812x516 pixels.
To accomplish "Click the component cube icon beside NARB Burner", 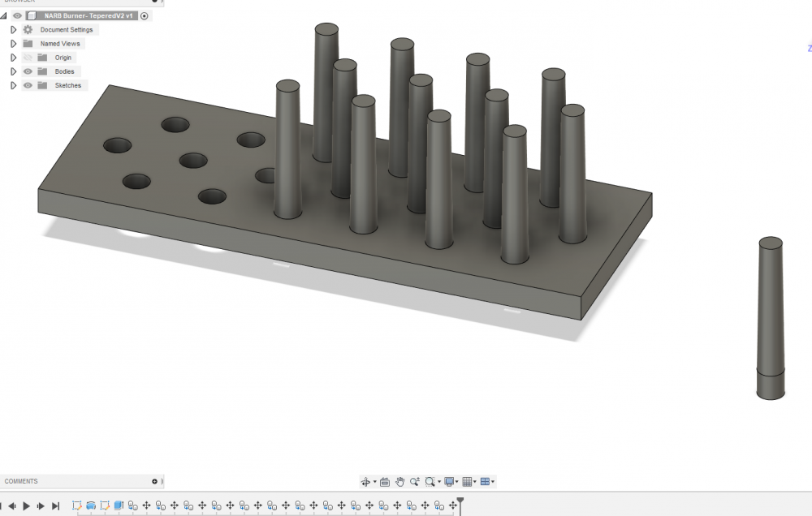I will pyautogui.click(x=31, y=16).
